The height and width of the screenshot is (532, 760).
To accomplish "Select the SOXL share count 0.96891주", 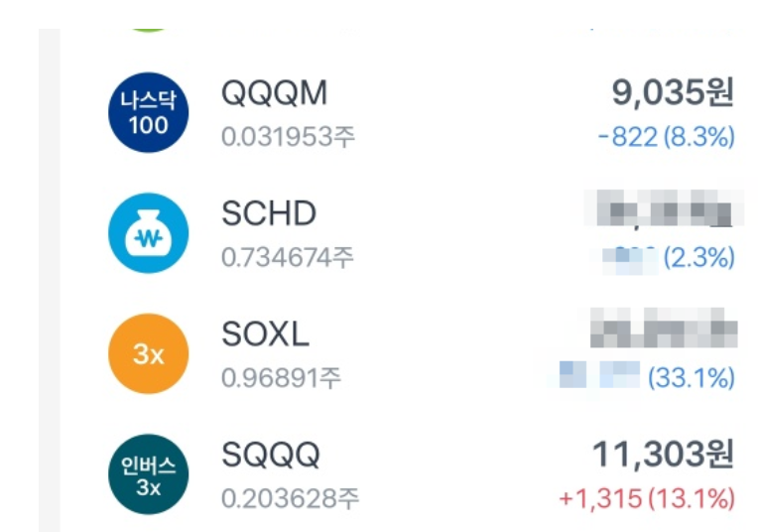I will (x=281, y=378).
